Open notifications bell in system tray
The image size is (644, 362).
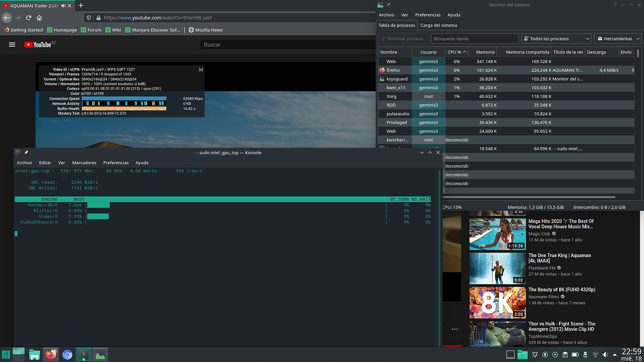[535, 355]
